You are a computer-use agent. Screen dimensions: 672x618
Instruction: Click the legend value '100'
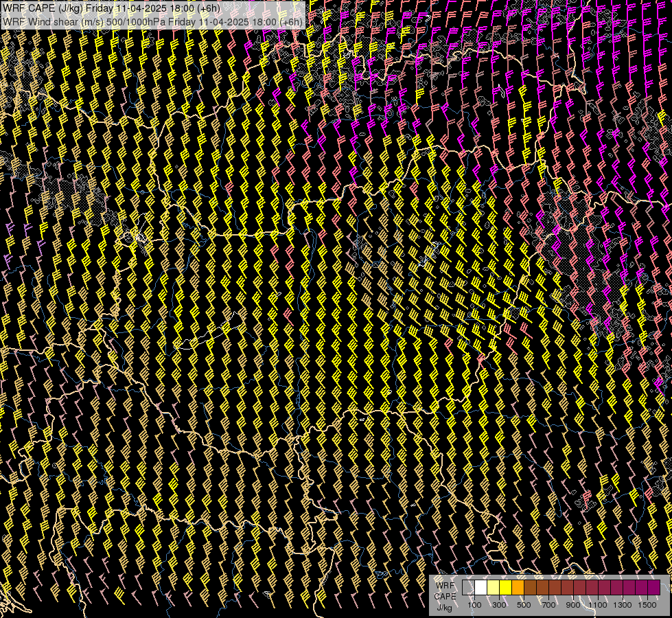coord(474,605)
